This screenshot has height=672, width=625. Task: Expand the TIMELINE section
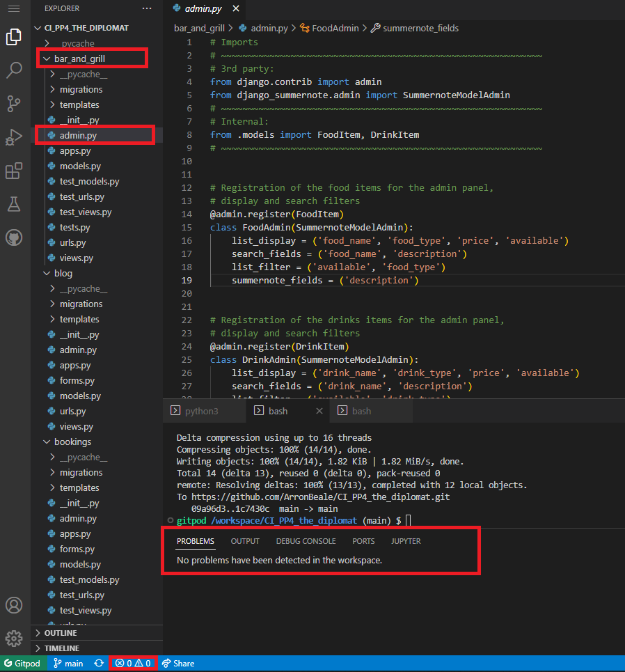click(62, 648)
